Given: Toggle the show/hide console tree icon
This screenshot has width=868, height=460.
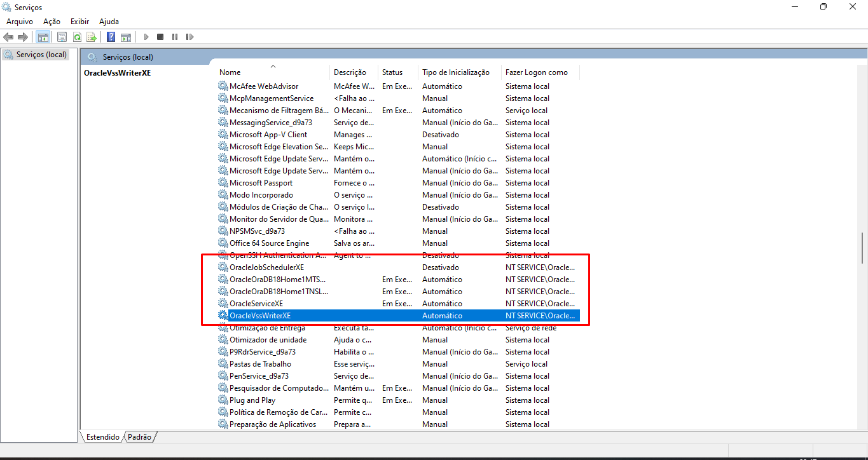Looking at the screenshot, I should coord(43,37).
